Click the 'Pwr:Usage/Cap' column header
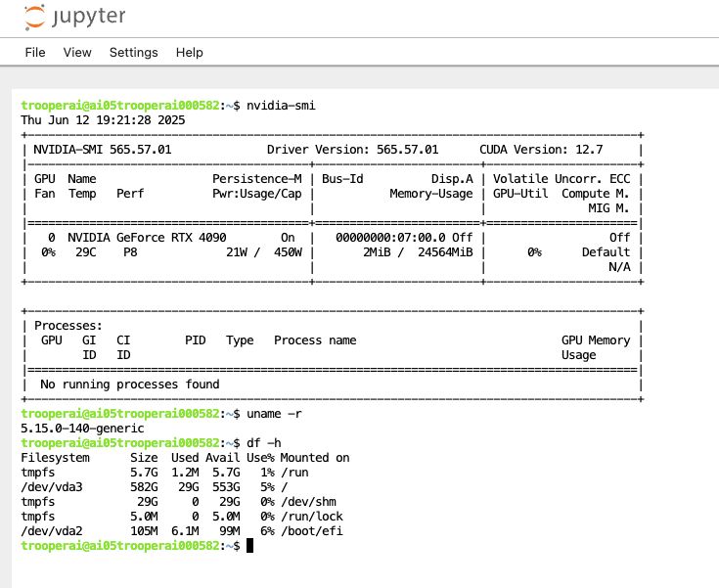Viewport: 719px width, 588px height. coord(257,194)
